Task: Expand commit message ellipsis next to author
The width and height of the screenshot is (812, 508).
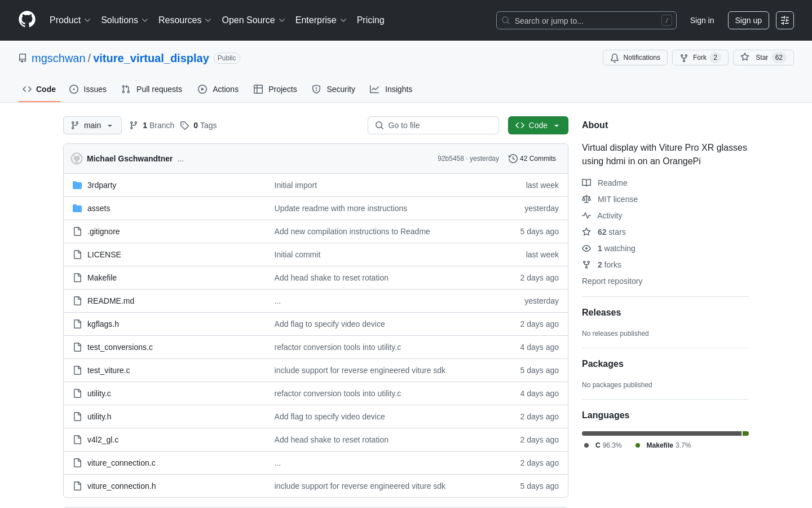Action: coord(180,159)
